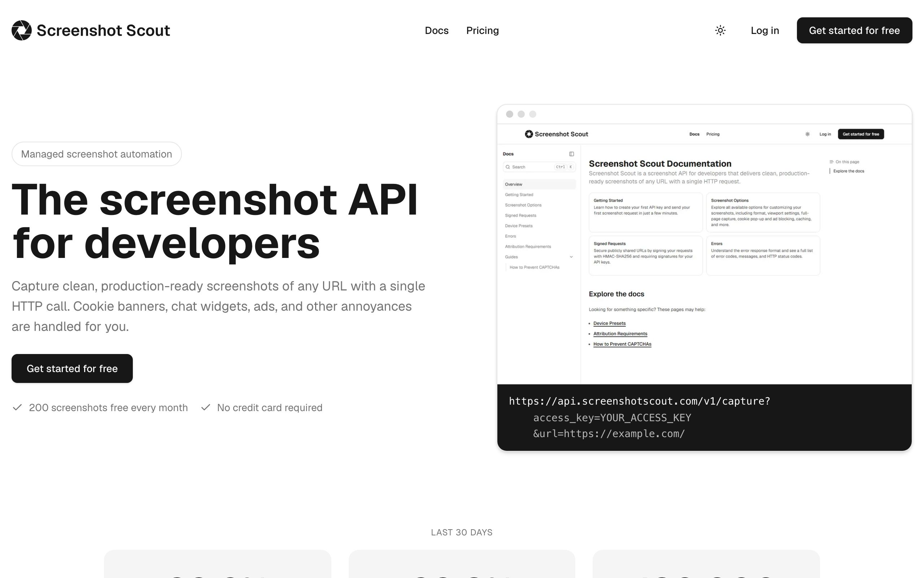Open the Pricing navigation link
The height and width of the screenshot is (578, 924).
click(482, 30)
